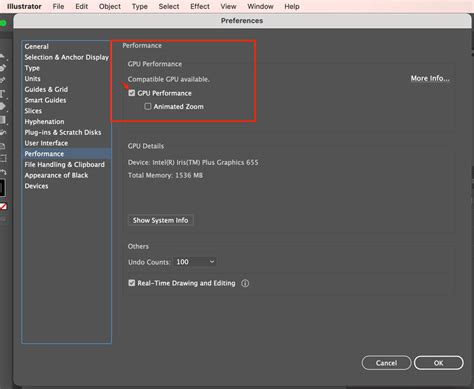Click the highlighted Performance category
This screenshot has height=389, width=474.
66,154
